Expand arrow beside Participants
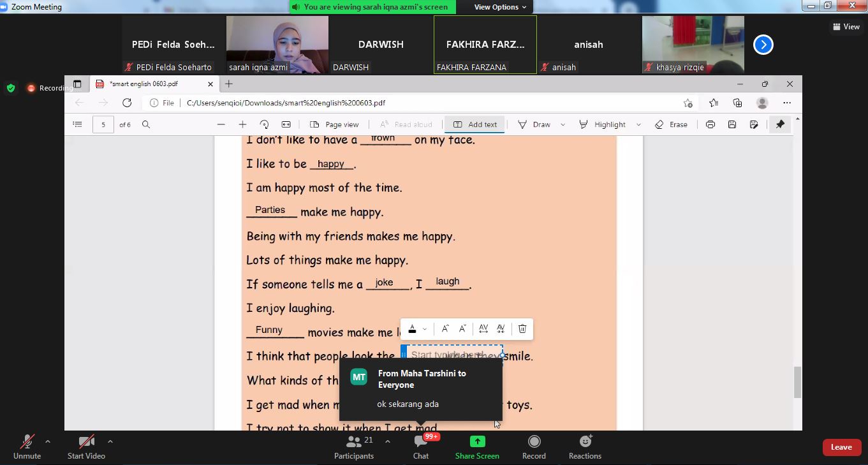 [388, 441]
